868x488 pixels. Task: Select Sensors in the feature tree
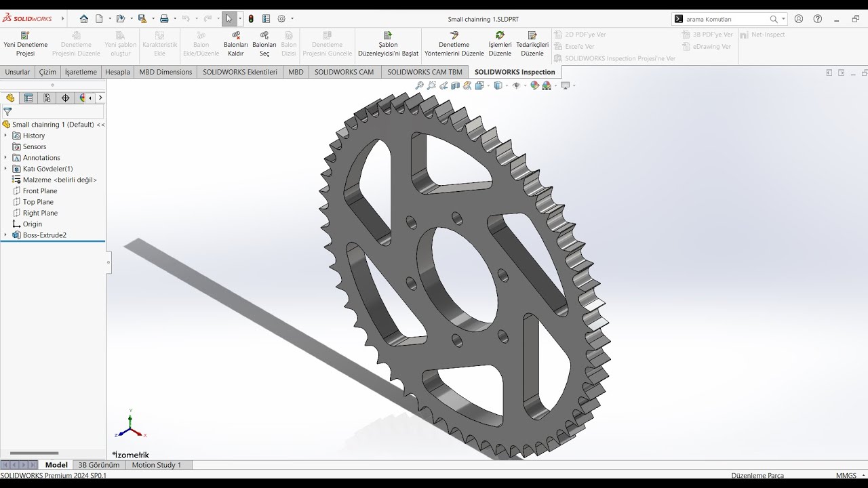tap(35, 146)
